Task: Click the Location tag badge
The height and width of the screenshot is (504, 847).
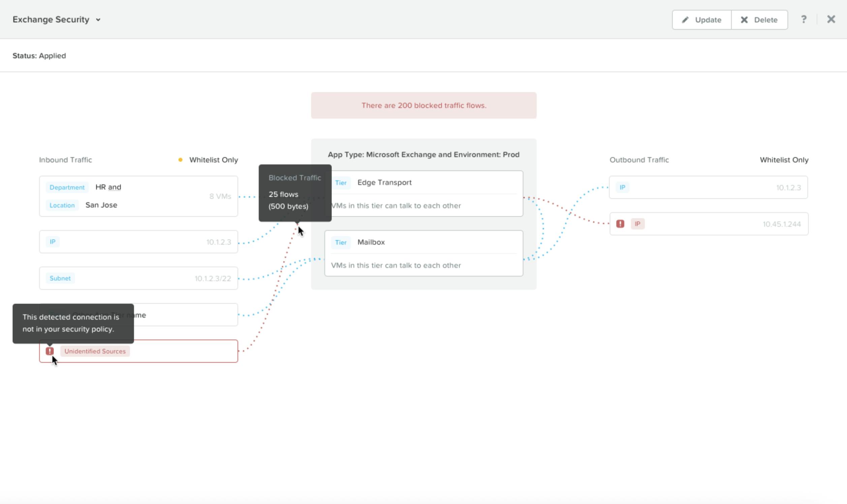Action: (62, 205)
